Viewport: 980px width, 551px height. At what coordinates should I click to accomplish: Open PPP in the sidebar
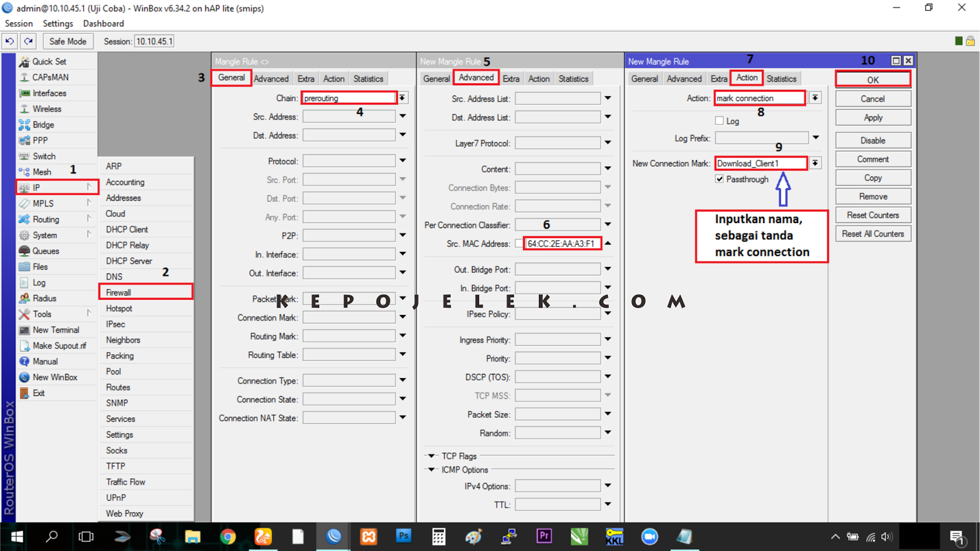click(40, 140)
